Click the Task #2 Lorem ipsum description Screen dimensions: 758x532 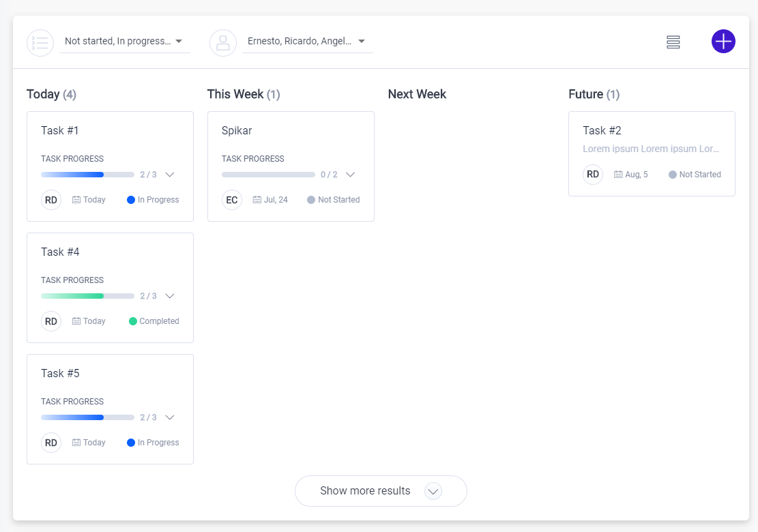click(651, 149)
